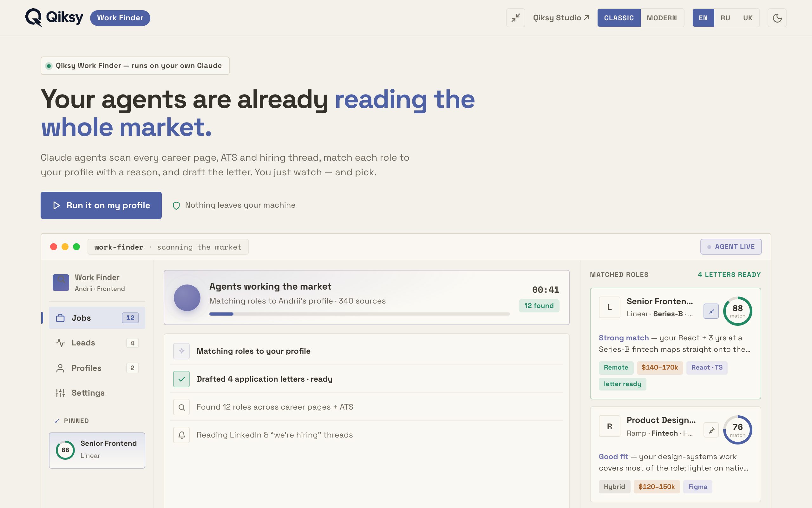The image size is (812, 508).
Task: Unpin the Senior Frontend role card
Action: pyautogui.click(x=711, y=311)
